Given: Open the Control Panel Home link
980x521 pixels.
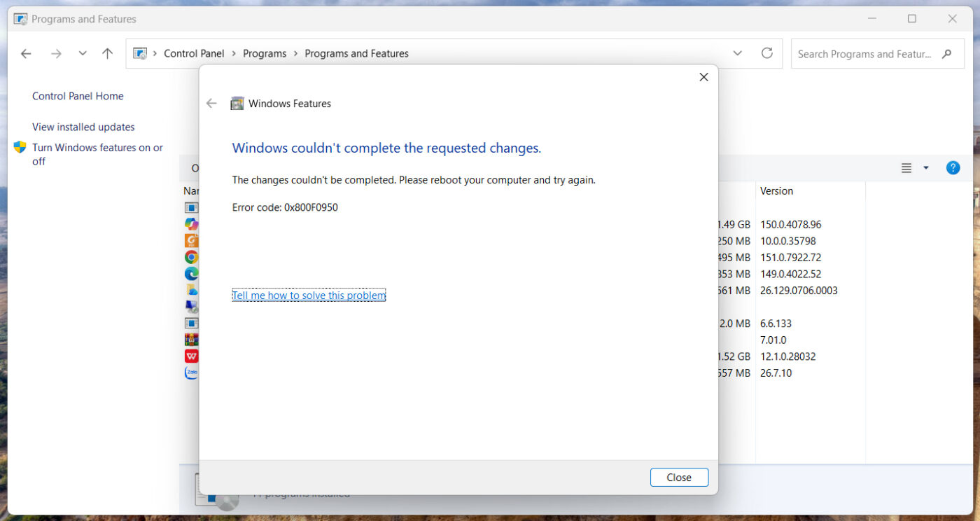Looking at the screenshot, I should coord(78,97).
